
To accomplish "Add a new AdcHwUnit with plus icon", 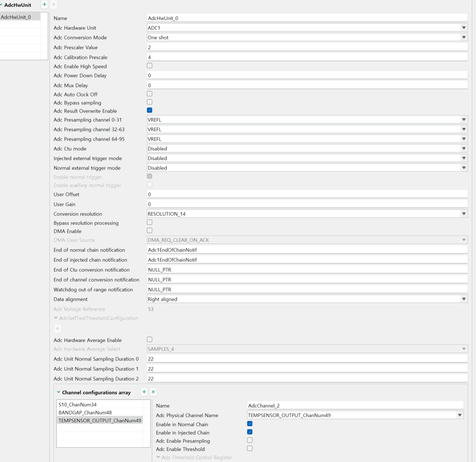I will point(45,5).
